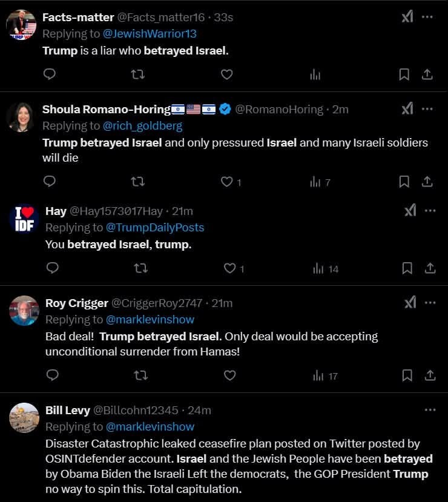Share Hay's tweet
Screen dimensions: 448x502
click(x=430, y=268)
